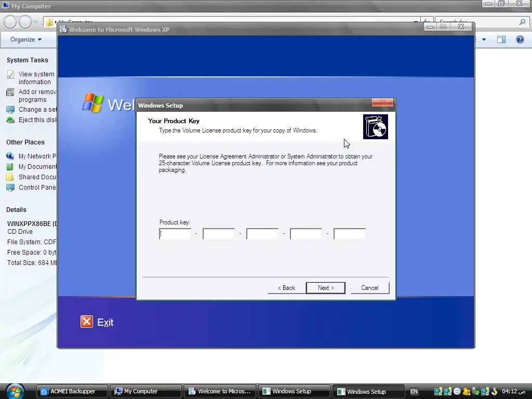Cancel the Windows Setup dialog
Image resolution: width=532 pixels, height=399 pixels.
point(369,288)
